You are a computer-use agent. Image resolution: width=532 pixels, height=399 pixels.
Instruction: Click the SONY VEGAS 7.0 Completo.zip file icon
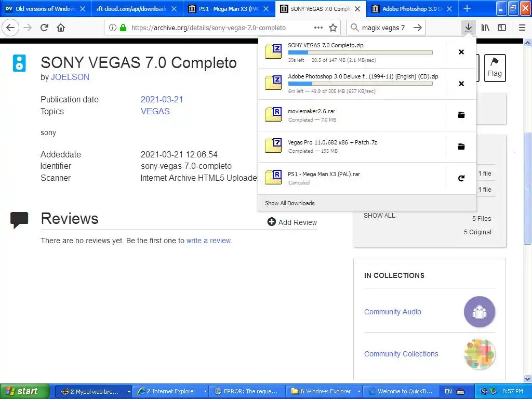click(x=273, y=51)
